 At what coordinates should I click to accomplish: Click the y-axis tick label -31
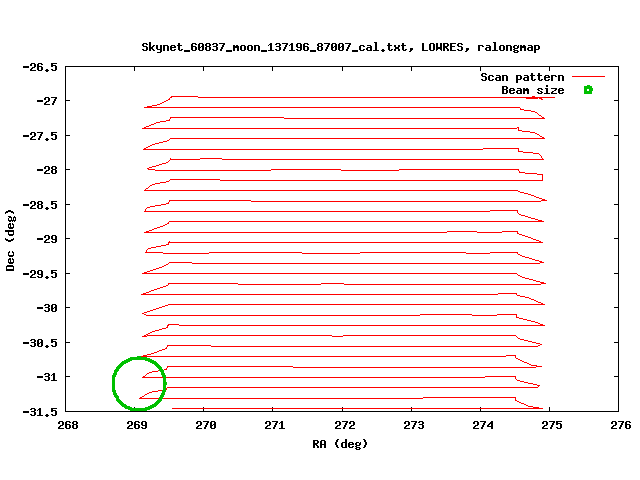point(47,377)
